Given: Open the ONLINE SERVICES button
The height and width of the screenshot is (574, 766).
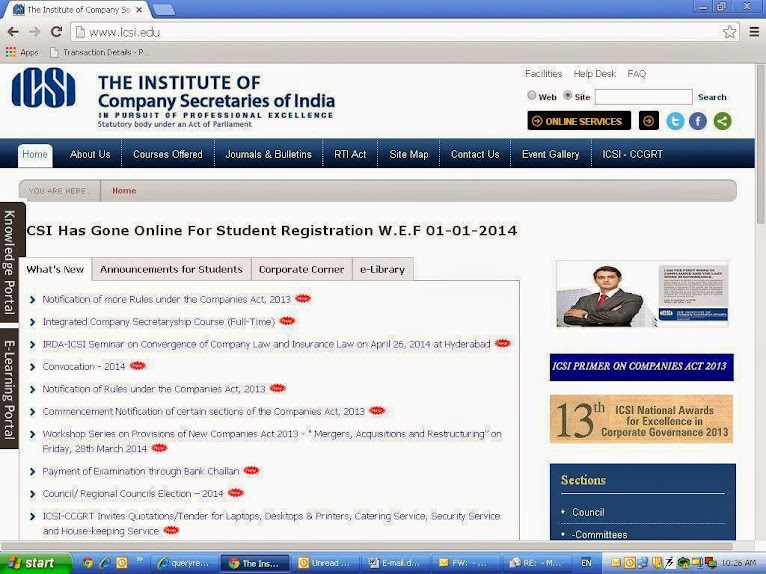Looking at the screenshot, I should [579, 121].
